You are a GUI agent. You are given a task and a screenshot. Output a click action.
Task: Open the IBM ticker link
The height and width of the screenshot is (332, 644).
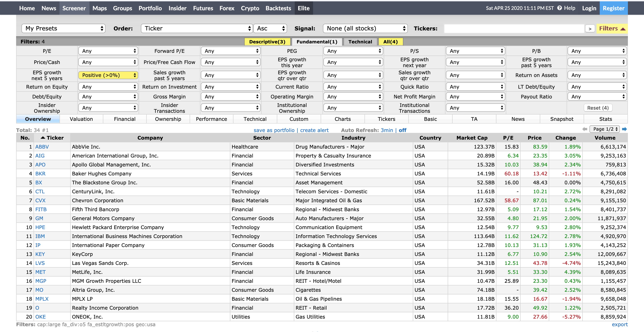tap(40, 236)
